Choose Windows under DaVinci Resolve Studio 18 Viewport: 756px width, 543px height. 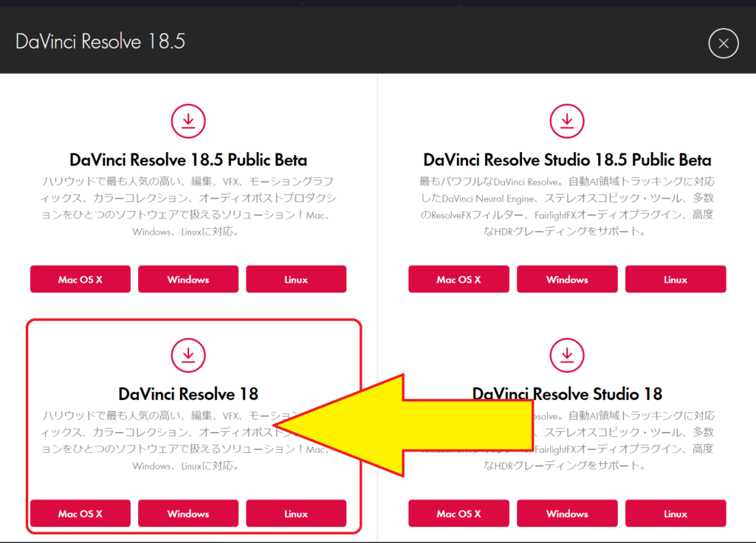click(x=567, y=513)
